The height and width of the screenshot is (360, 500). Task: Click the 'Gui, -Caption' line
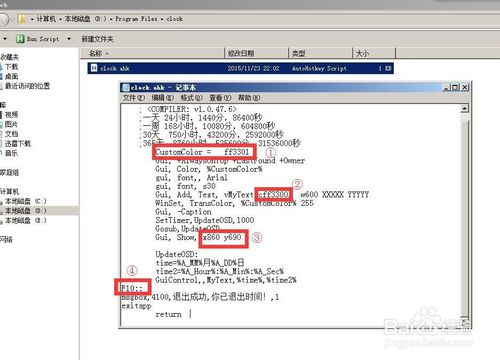(x=183, y=212)
